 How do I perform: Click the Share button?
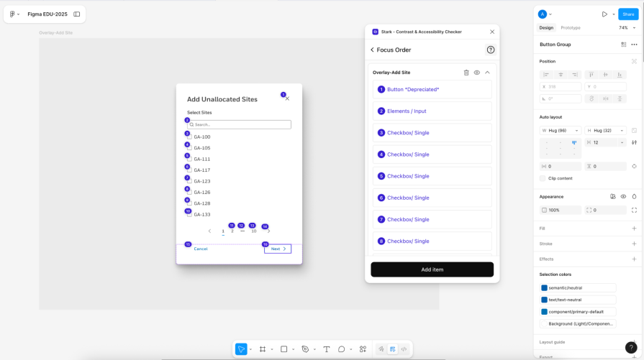coord(628,14)
